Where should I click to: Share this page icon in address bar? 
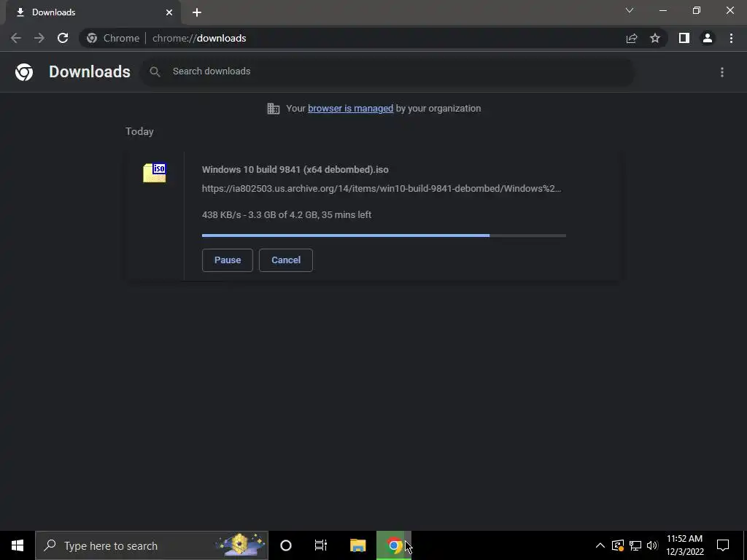pyautogui.click(x=632, y=38)
